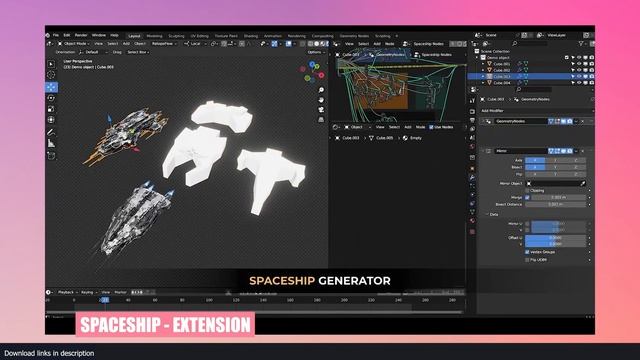Open the File menu
The image size is (640, 360).
(56, 36)
